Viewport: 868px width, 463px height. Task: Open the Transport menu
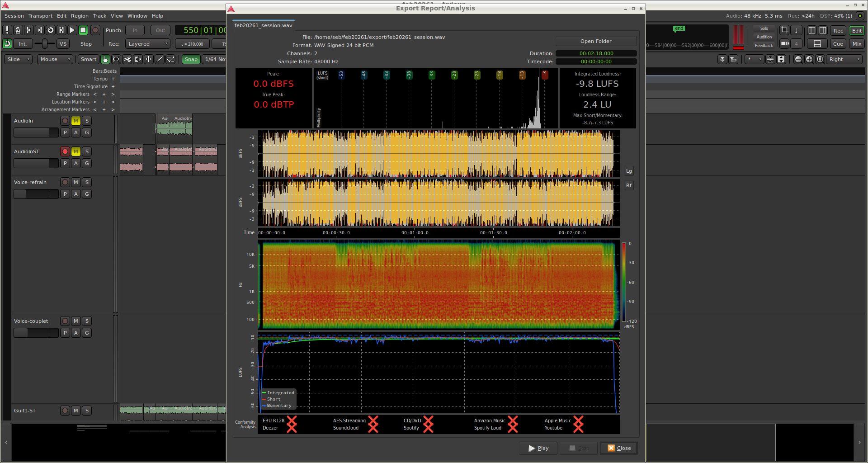40,16
